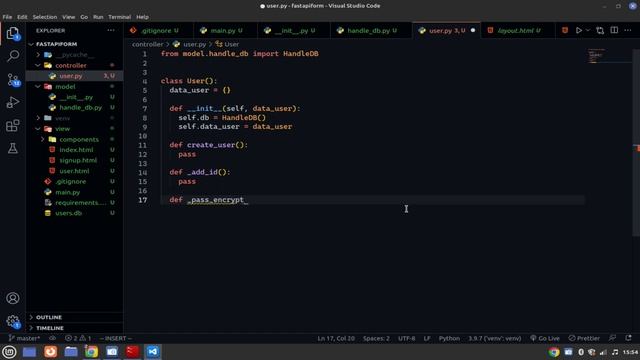This screenshot has width=640, height=360.
Task: Open the Edit menu
Action: point(22,17)
